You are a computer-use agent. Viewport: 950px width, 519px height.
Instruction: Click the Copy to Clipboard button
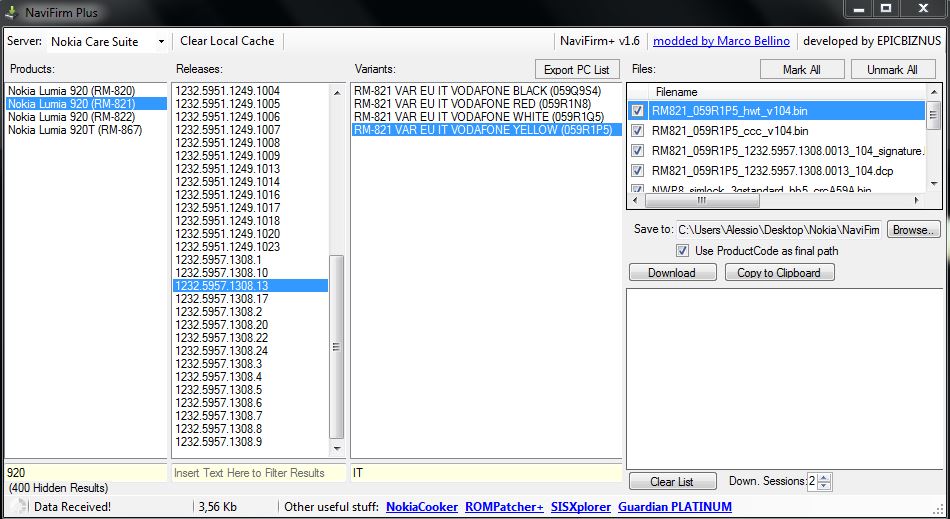(780, 273)
